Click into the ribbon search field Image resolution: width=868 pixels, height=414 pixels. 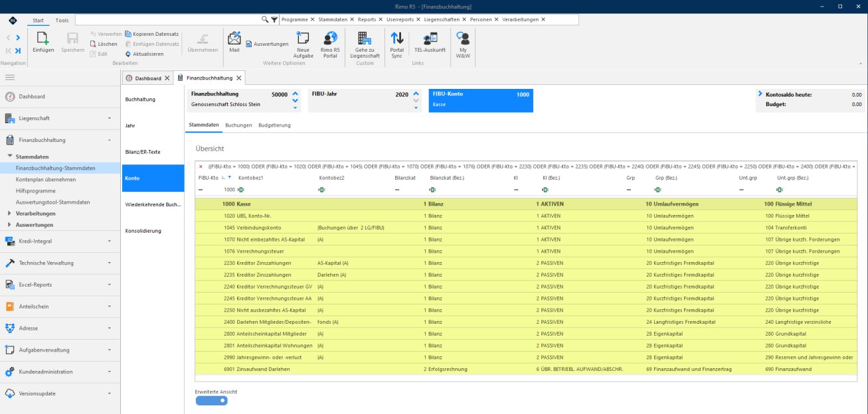coord(167,20)
